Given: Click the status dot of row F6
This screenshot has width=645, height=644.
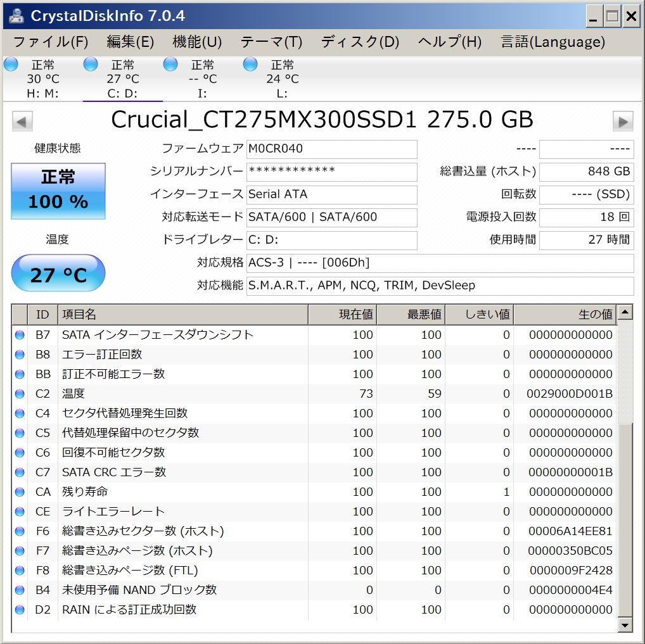Looking at the screenshot, I should tap(20, 531).
